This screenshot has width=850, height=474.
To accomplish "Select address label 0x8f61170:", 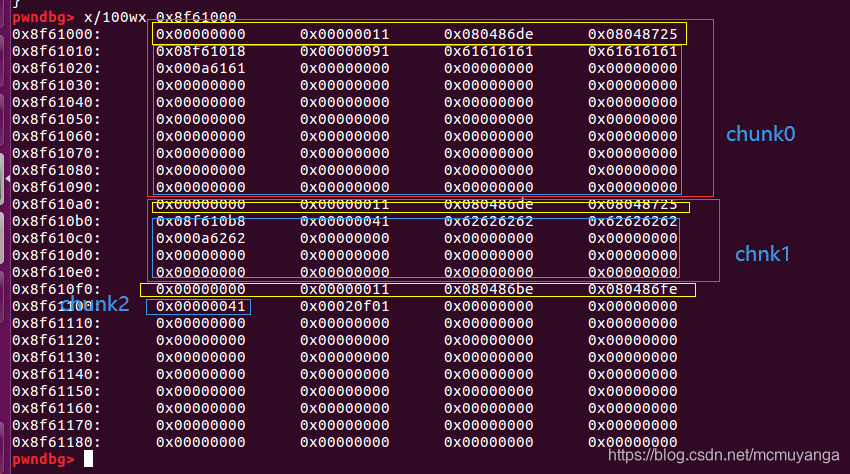I will (56, 425).
